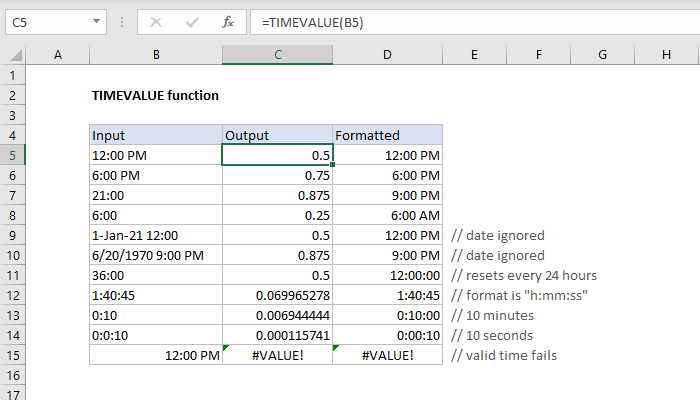Select #VALUE! error in column D
This screenshot has width=700, height=400.
[388, 355]
